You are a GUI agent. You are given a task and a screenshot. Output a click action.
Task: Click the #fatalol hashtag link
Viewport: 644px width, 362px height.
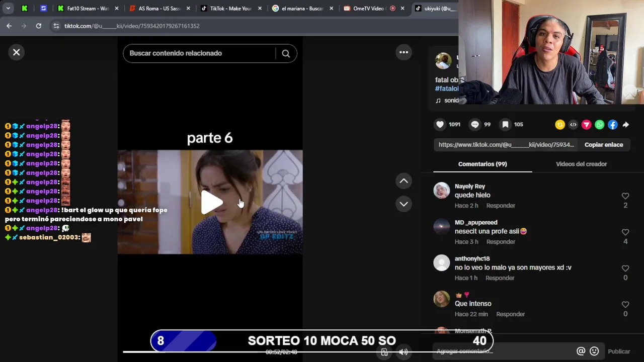coord(447,88)
